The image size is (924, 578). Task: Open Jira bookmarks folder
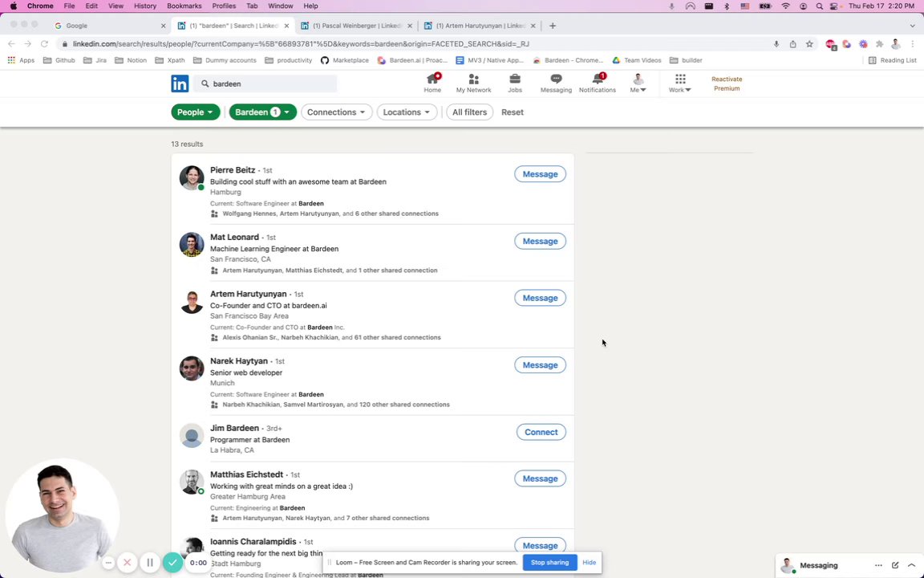tap(95, 60)
